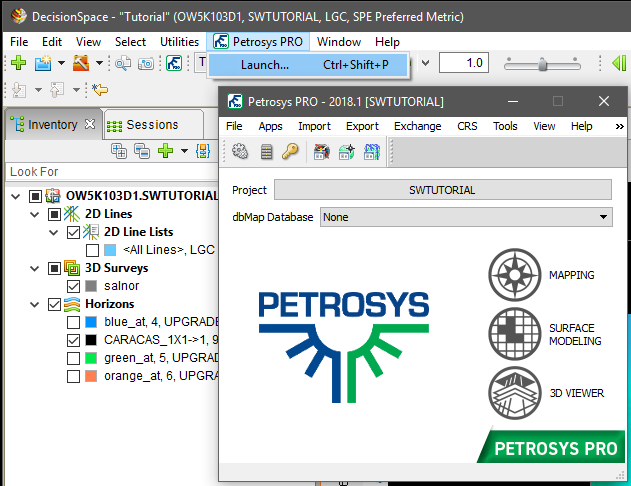
Task: Check the green_at horizon checkbox
Action: 74,358
